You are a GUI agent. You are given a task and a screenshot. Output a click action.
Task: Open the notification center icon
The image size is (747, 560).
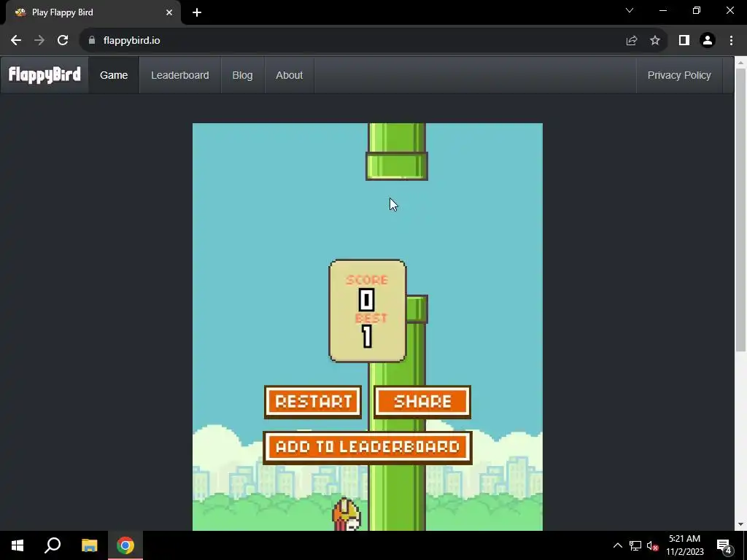pyautogui.click(x=724, y=545)
